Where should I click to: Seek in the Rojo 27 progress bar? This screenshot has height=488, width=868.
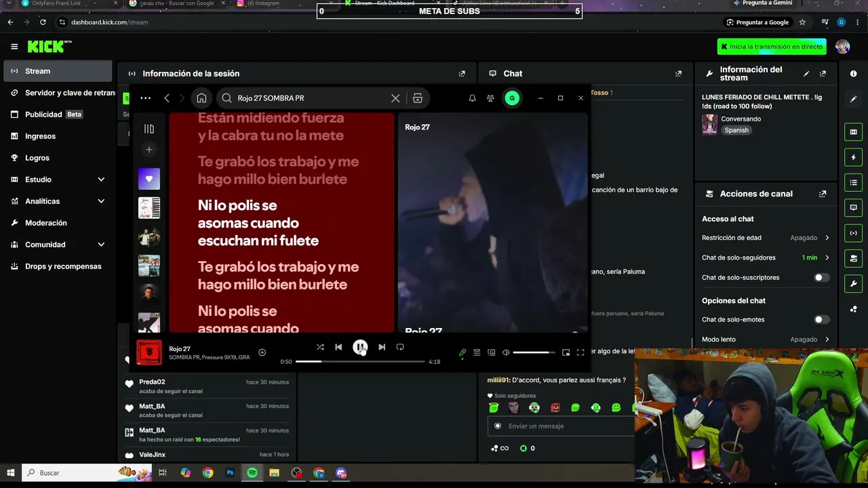point(360,361)
